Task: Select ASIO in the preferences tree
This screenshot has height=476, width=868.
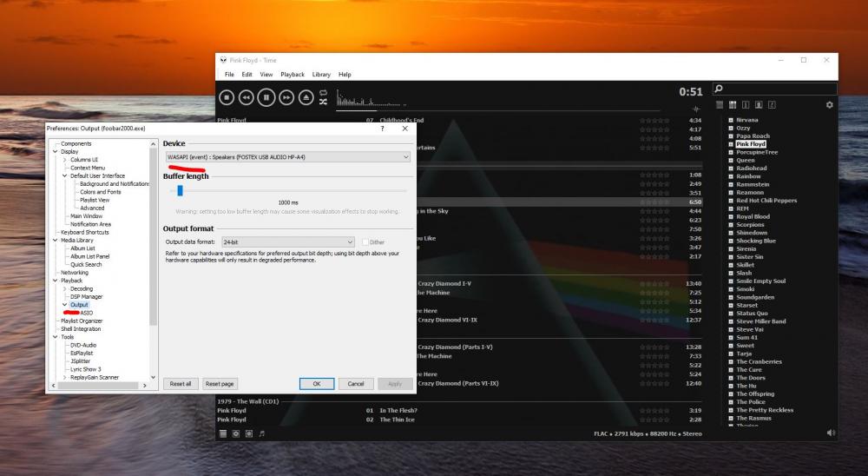Action: click(87, 313)
